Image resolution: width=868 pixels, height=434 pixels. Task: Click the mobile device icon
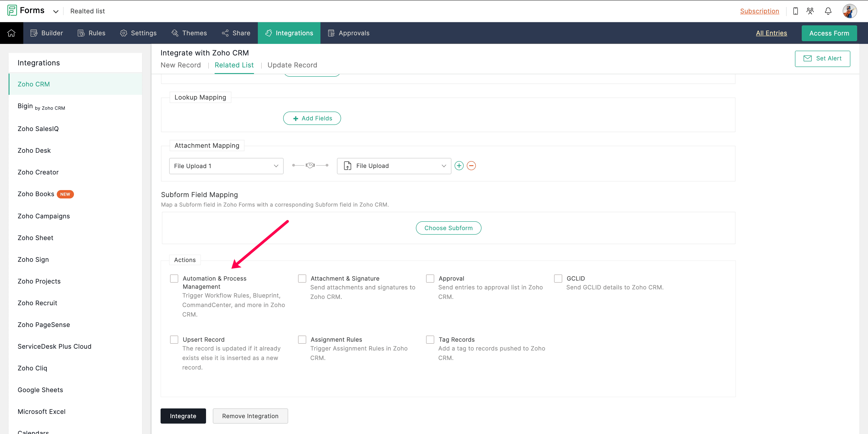pyautogui.click(x=796, y=11)
